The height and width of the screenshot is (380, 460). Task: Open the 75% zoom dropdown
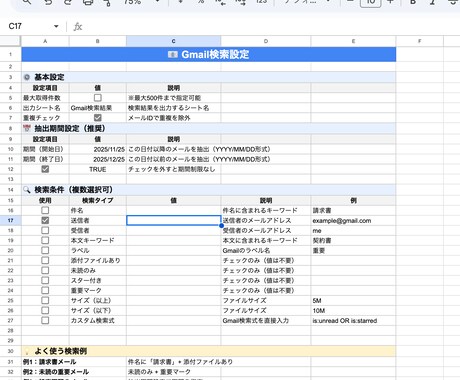(142, 2)
